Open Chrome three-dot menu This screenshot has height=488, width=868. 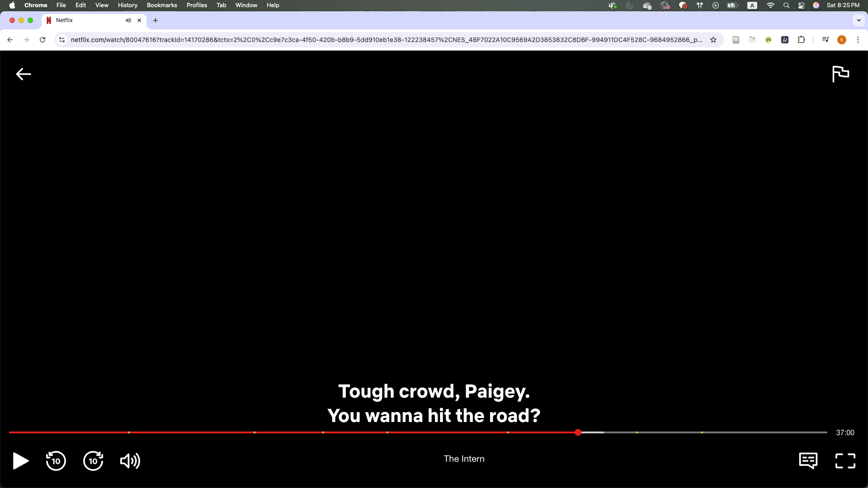pyautogui.click(x=858, y=40)
